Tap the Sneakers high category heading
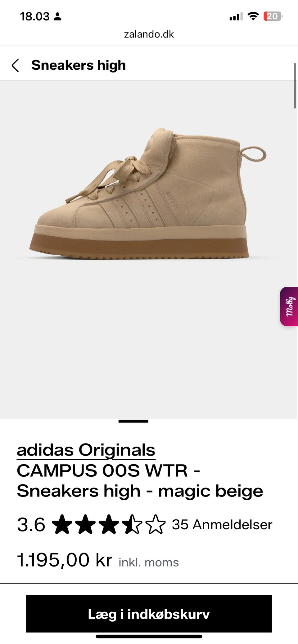 tap(79, 65)
